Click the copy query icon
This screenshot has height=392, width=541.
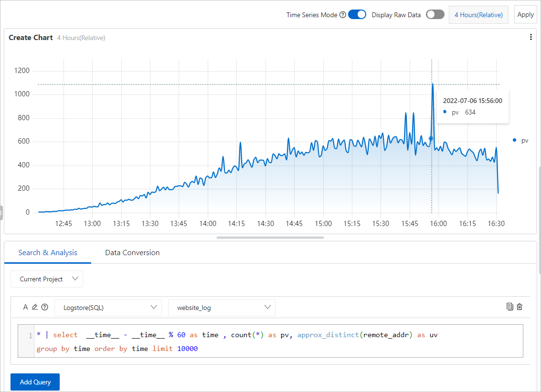tap(509, 307)
